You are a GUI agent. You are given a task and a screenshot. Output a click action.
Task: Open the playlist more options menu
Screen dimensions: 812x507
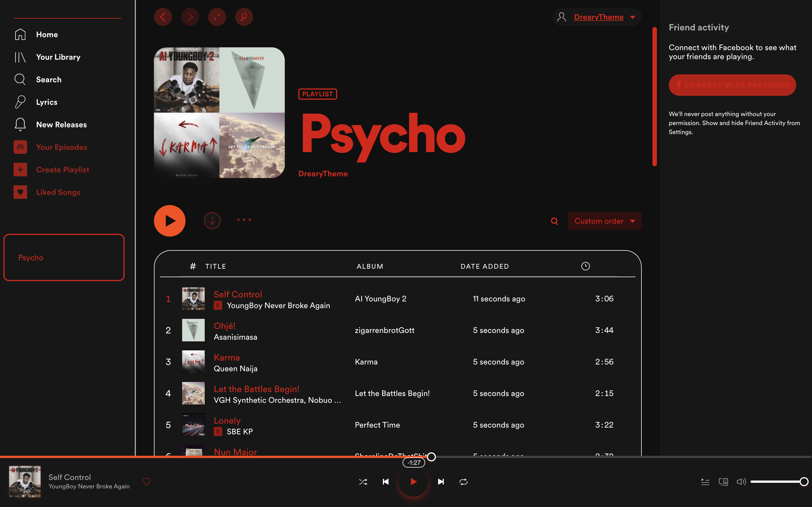[x=244, y=220]
